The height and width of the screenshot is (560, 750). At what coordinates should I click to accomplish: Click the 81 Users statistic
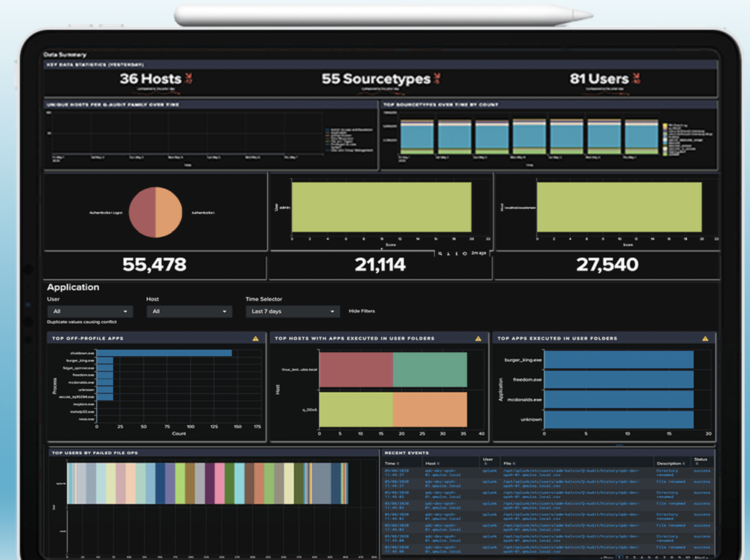(x=598, y=79)
